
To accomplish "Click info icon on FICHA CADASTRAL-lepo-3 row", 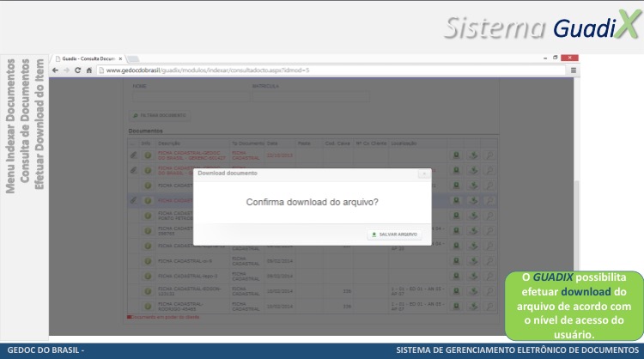I will (148, 276).
